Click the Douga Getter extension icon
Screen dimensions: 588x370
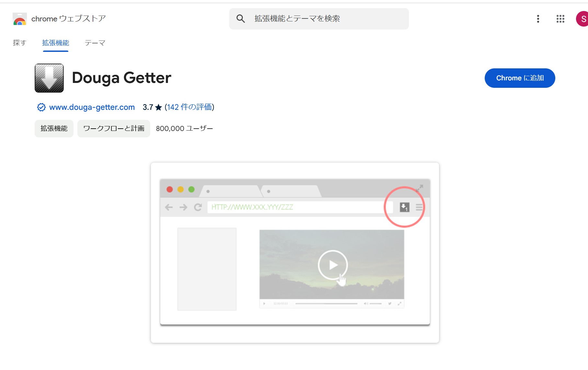[x=49, y=78]
